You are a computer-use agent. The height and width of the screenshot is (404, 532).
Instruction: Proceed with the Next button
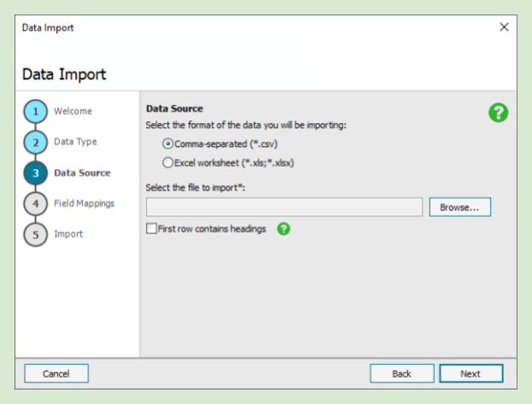pos(471,373)
